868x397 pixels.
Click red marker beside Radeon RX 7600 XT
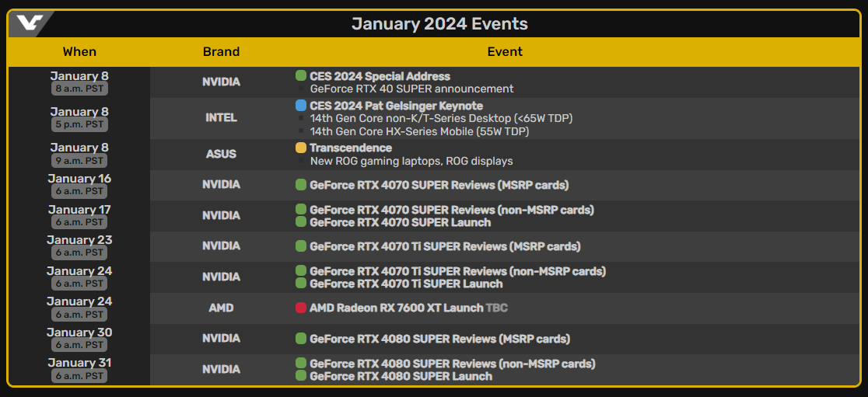tap(300, 308)
